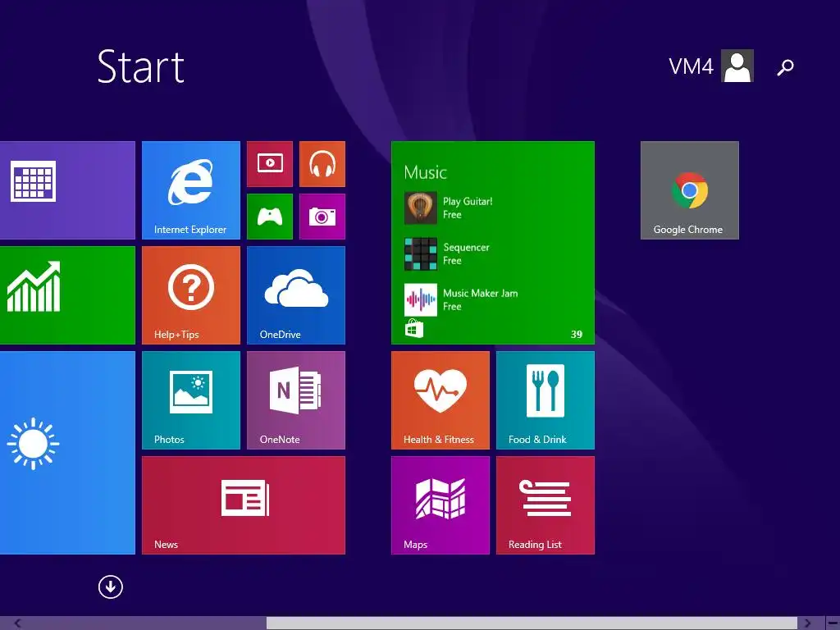Screen dimensions: 840x630
Task: Open the Health & Fitness tile
Action: coord(441,400)
